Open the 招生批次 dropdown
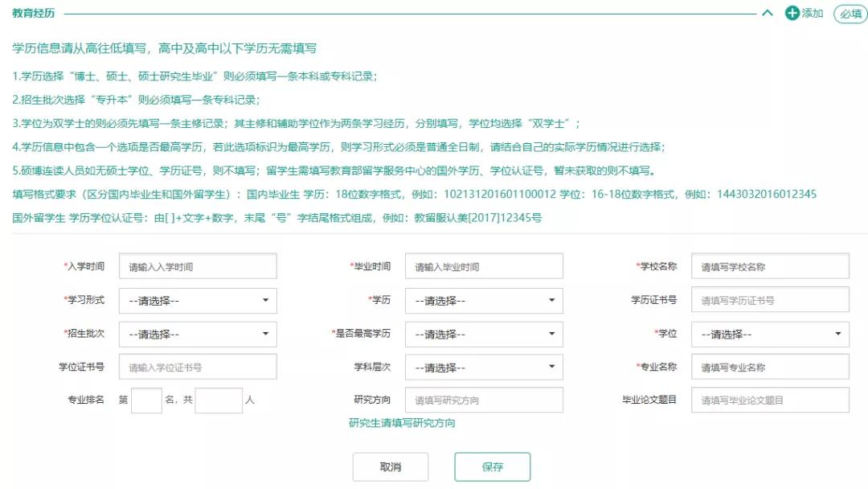Viewport: 868px width, 489px height. click(x=198, y=334)
